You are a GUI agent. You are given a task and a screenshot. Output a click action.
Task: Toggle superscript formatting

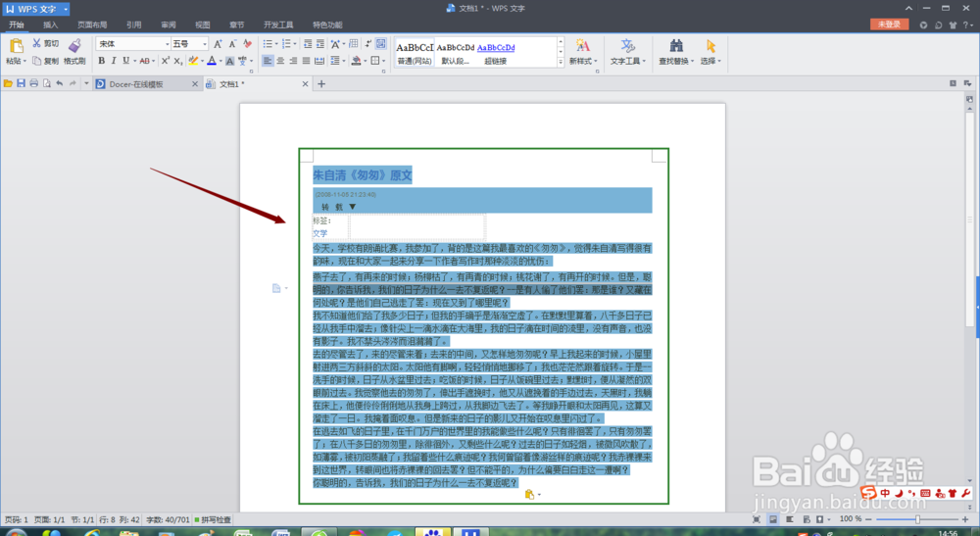click(x=165, y=61)
